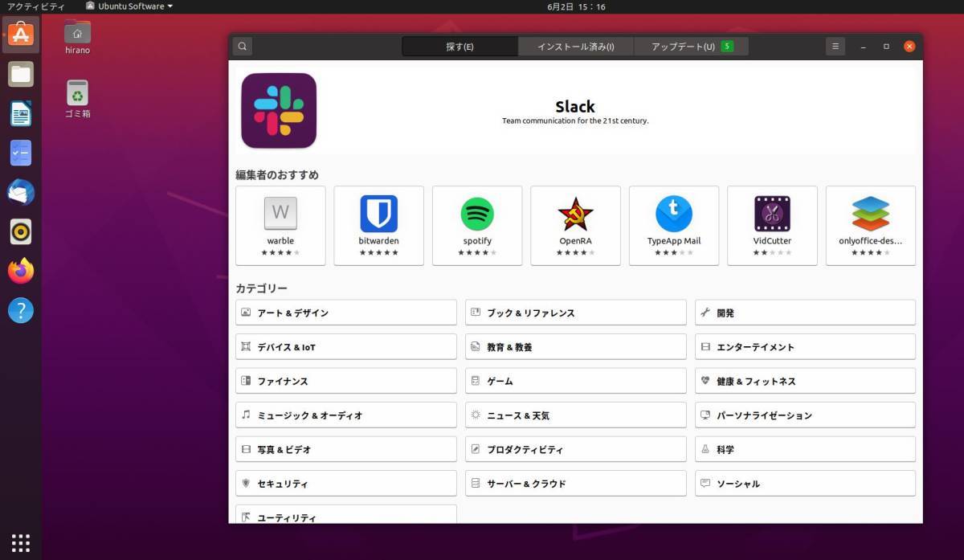Open the エンターテイメント category
The height and width of the screenshot is (560, 964).
[805, 347]
